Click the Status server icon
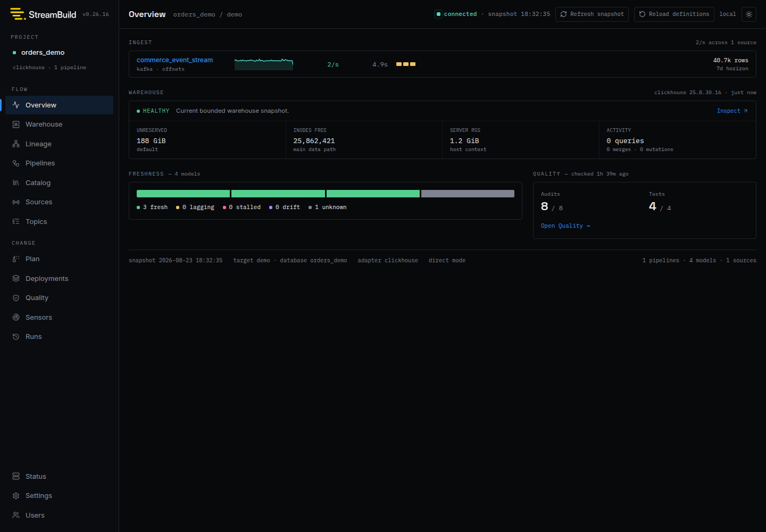Viewport: 766px width, 532px height. click(16, 477)
